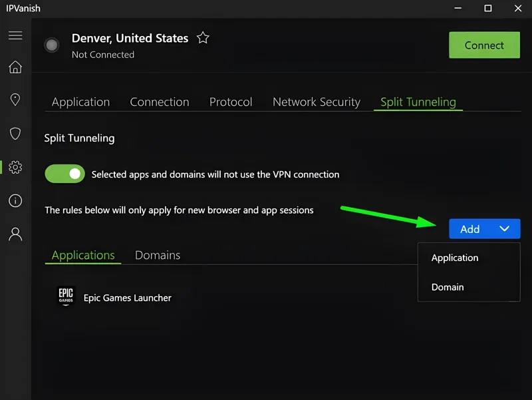Click the Not Connected status text
Image resolution: width=532 pixels, height=400 pixels.
(x=103, y=55)
